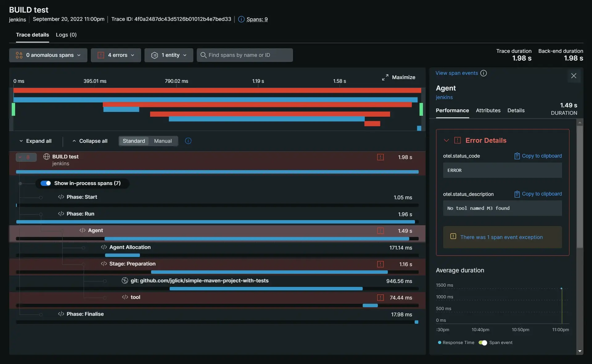Click the Agent span duration bar
This screenshot has height=364, width=592.
click(x=257, y=239)
